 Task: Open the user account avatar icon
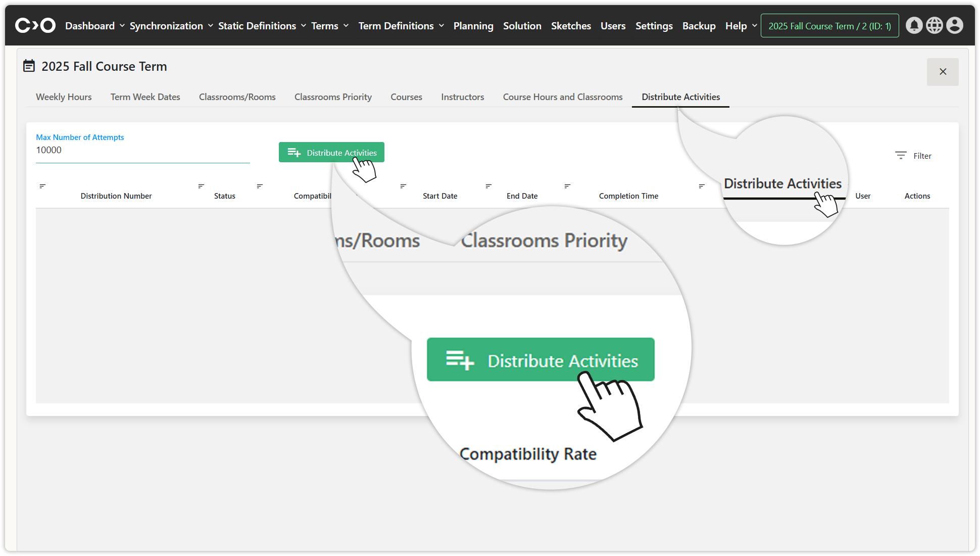click(954, 25)
